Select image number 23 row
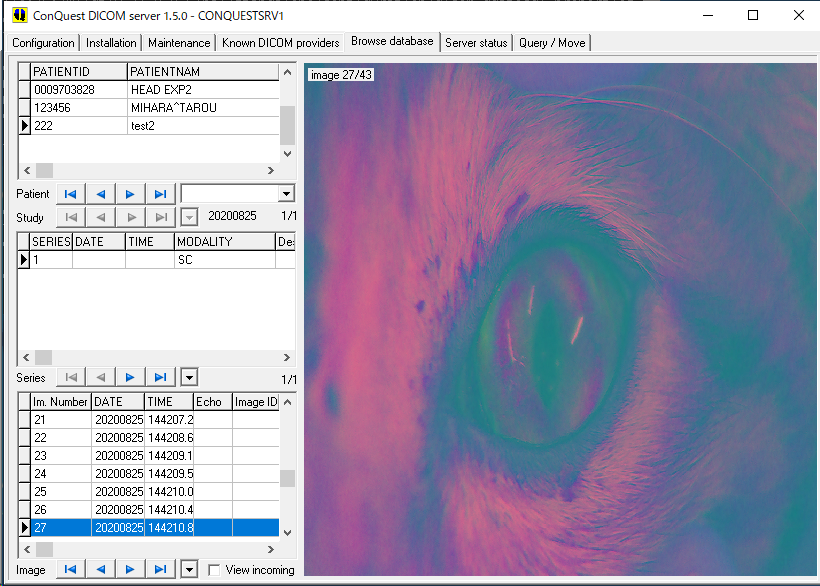 [149, 455]
